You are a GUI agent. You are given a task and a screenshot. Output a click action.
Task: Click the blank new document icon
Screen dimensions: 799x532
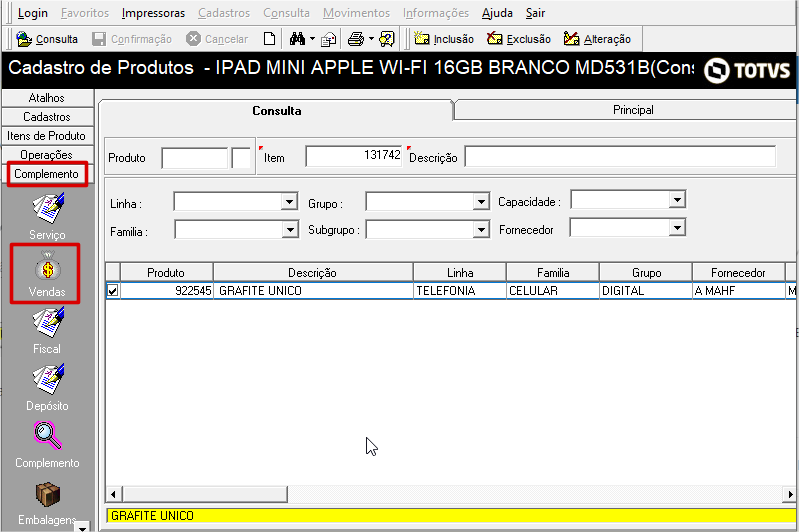(x=270, y=39)
